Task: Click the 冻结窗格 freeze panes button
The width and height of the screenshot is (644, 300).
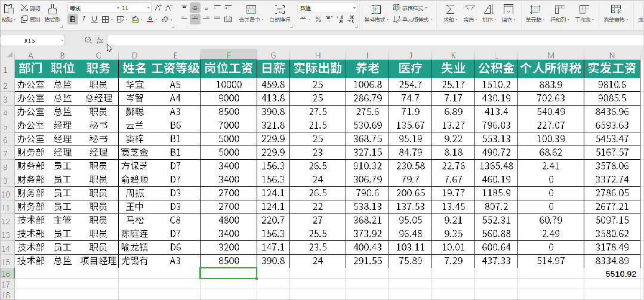Action: [x=616, y=13]
